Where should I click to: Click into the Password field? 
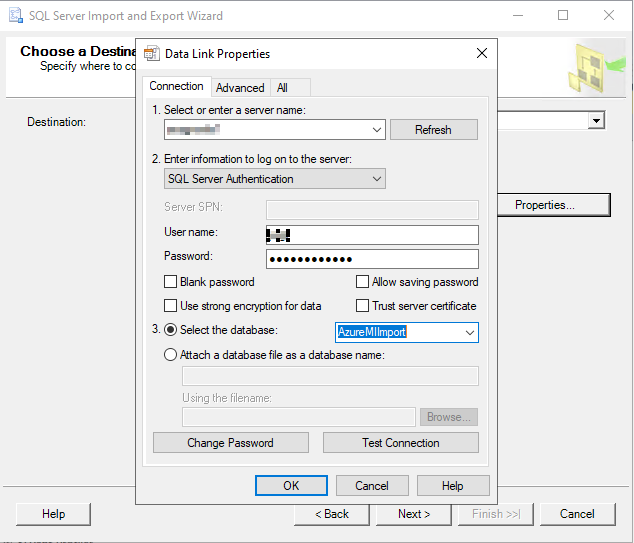[x=372, y=259]
